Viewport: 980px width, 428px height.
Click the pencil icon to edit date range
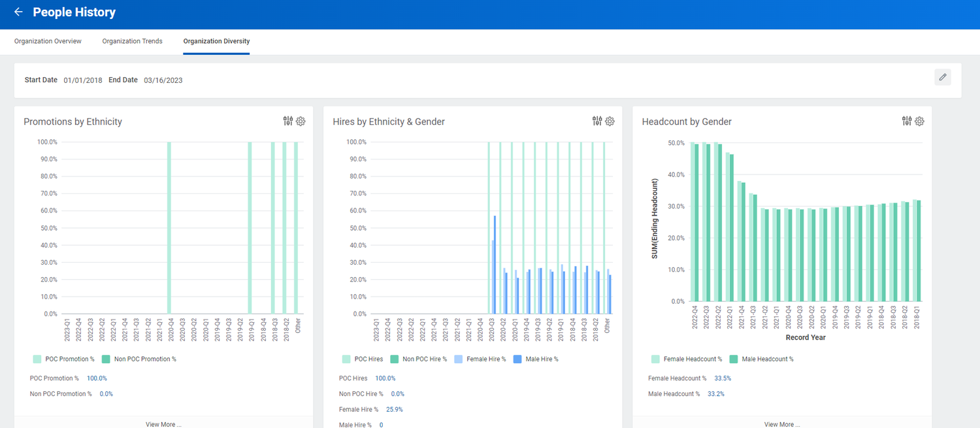pyautogui.click(x=942, y=76)
